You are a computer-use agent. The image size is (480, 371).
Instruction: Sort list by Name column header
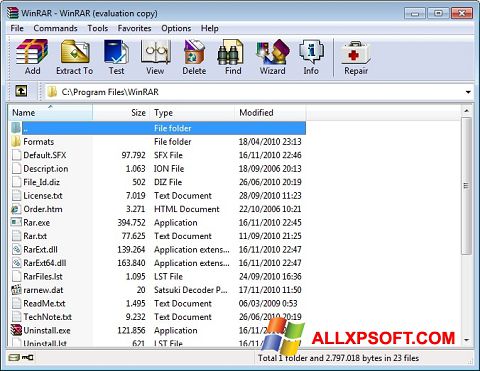[x=50, y=112]
